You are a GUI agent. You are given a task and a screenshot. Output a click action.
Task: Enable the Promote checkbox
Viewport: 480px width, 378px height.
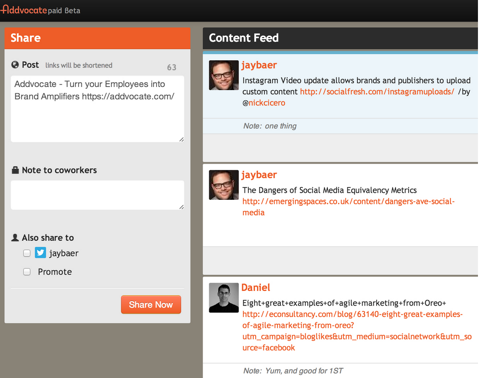click(27, 272)
